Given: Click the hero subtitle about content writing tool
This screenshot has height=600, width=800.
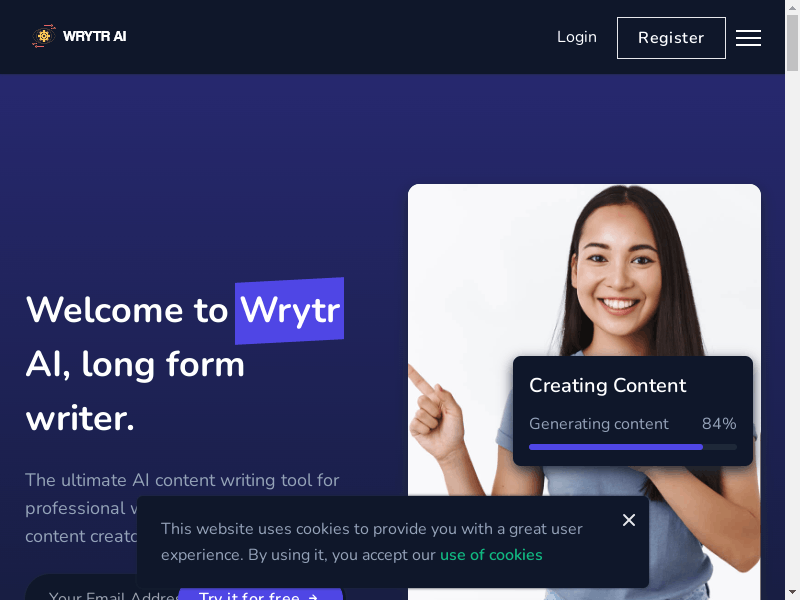Looking at the screenshot, I should 182,508.
